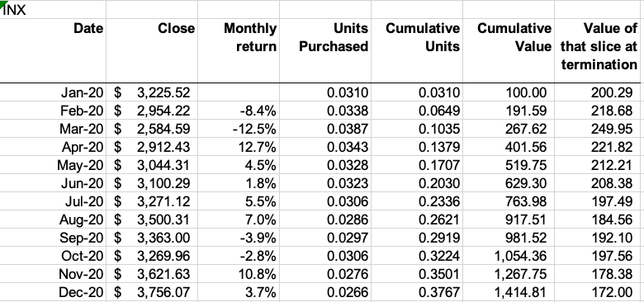Select the Units Purchased header cell

[x=325, y=50]
